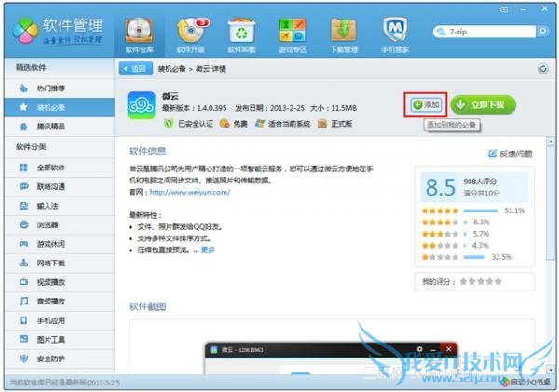Viewport: 559px width, 392px height.
Task: Click the green 立即下载 download button
Action: [x=483, y=105]
